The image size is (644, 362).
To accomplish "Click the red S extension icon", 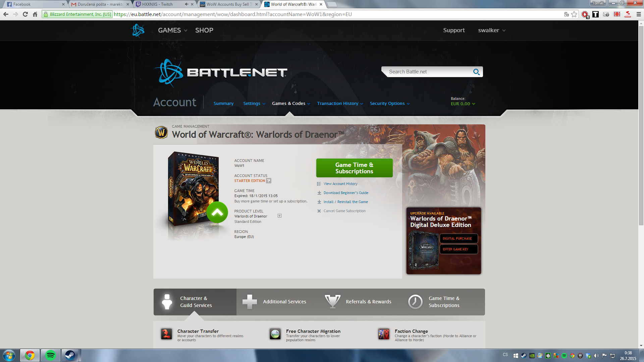I will point(628,14).
